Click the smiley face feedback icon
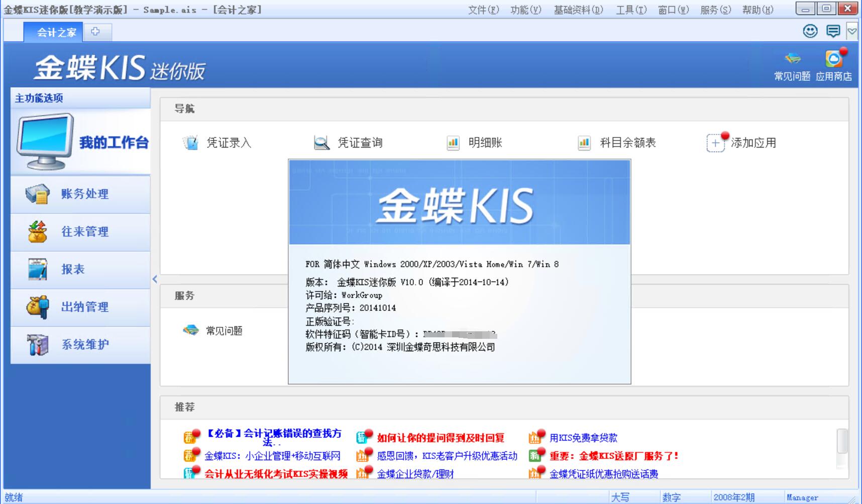This screenshot has height=504, width=862. pos(810,31)
